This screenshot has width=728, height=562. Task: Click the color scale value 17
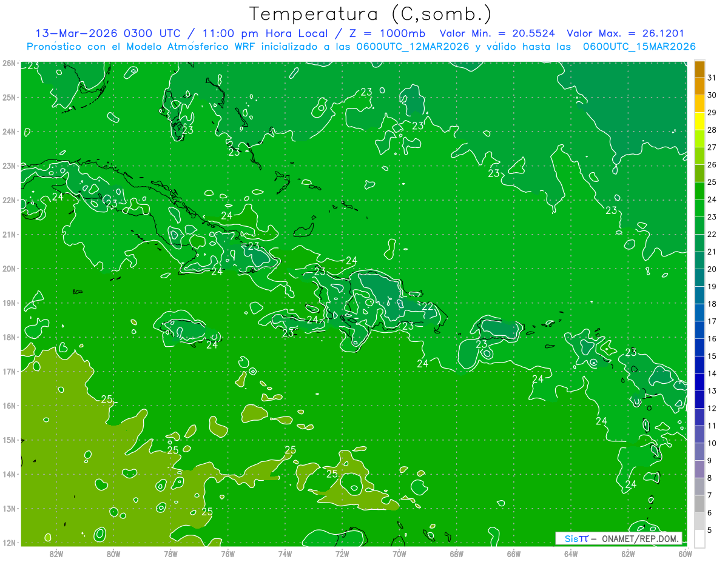click(712, 321)
